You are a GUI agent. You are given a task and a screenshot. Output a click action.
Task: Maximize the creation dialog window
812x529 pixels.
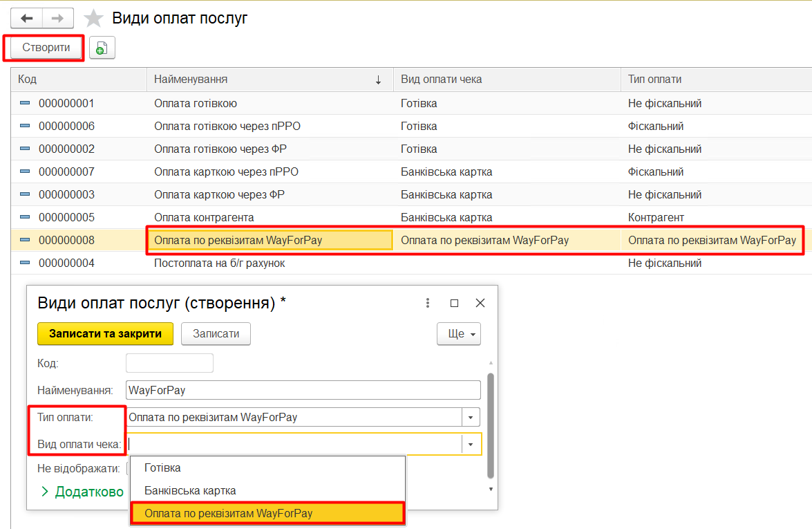[x=454, y=303]
